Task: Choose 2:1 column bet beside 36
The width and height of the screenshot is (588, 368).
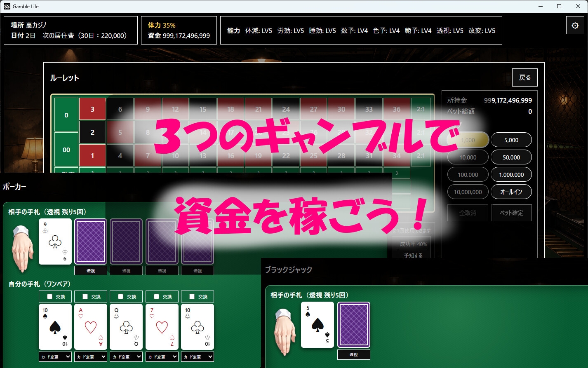Action: point(421,109)
